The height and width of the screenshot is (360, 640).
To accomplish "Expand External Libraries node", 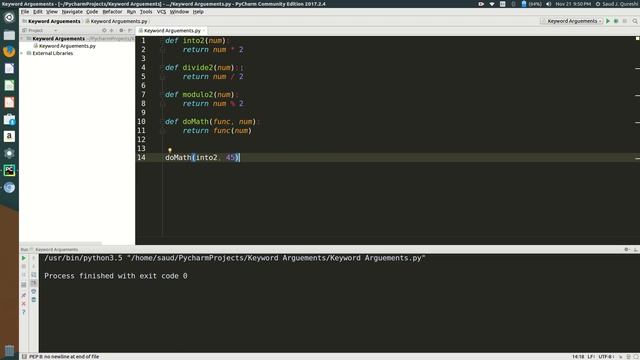I will point(22,53).
